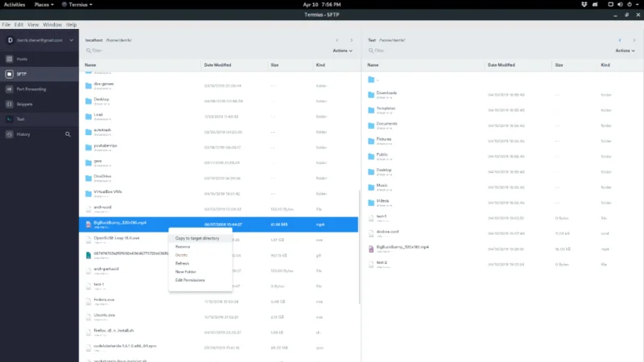Open the Termius app menu in top bar

coord(77,5)
